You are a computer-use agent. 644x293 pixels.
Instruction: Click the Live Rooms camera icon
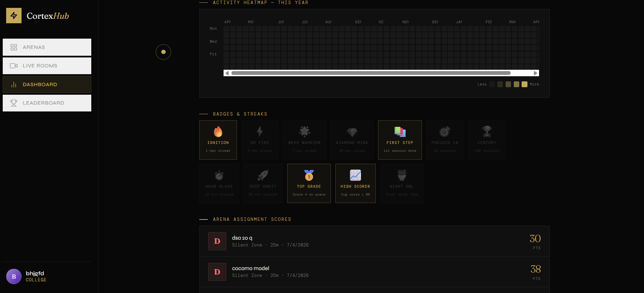click(x=14, y=66)
